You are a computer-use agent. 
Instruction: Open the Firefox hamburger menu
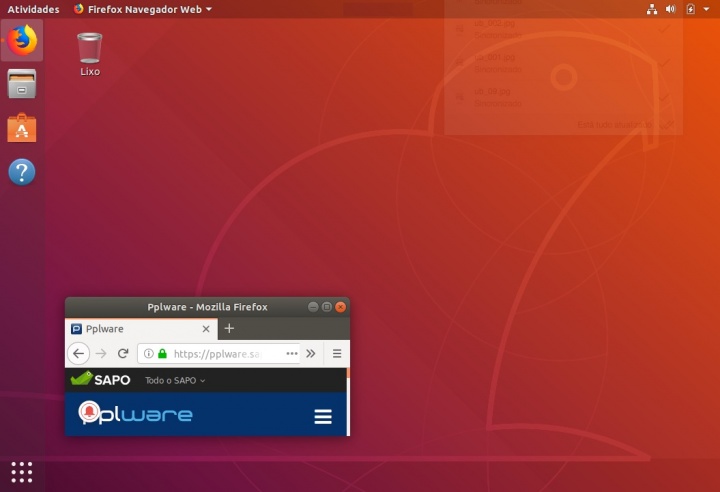[337, 353]
